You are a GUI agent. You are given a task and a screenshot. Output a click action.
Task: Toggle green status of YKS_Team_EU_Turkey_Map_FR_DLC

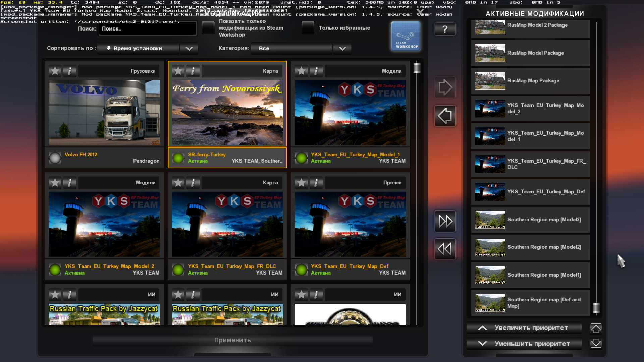(178, 269)
